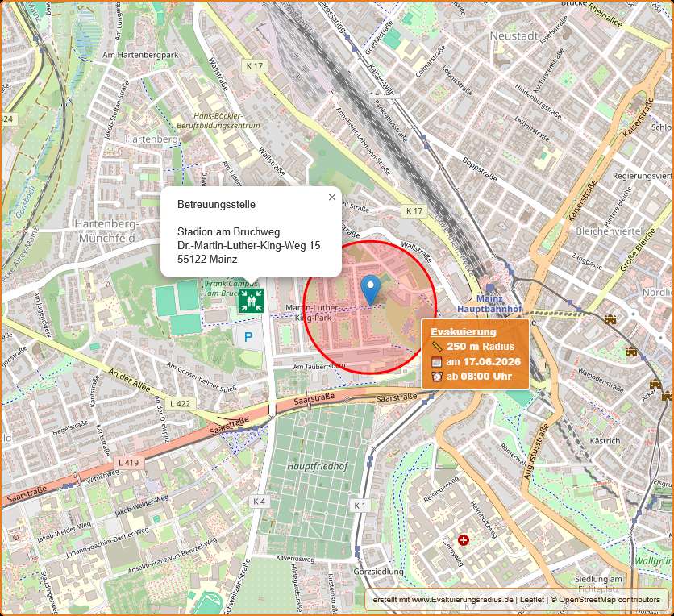This screenshot has width=674, height=616.
Task: Select the Betreuungsstelle popup title
Action: pyautogui.click(x=216, y=204)
